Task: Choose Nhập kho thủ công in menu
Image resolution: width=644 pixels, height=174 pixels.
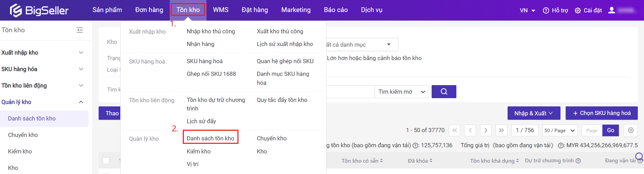Action: tap(211, 31)
